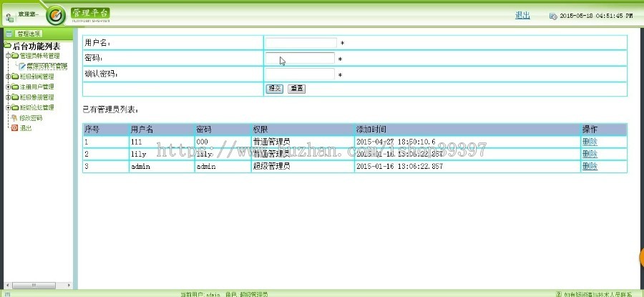Click the 班级像册管理 label
Image resolution: width=644 pixels, height=297 pixels.
[37, 97]
